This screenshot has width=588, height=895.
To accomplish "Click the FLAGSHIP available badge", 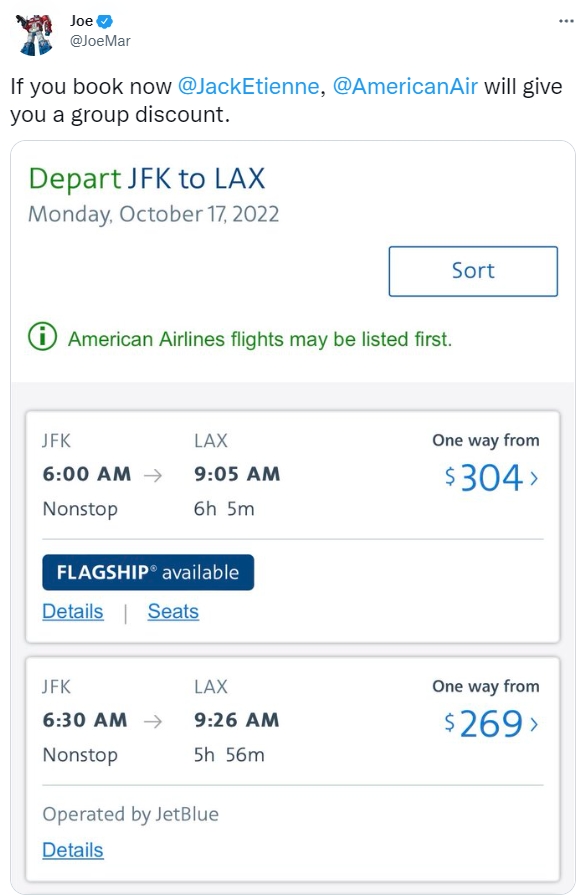I will [x=148, y=572].
